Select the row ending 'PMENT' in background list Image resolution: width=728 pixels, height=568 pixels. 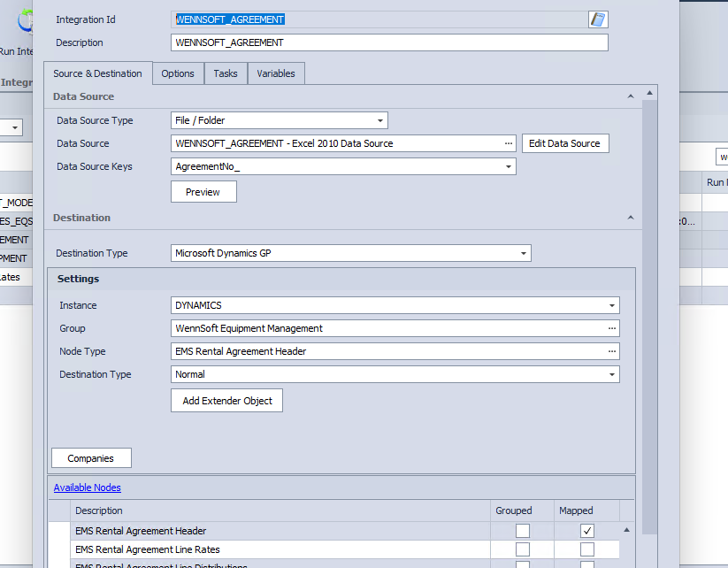[x=16, y=258]
